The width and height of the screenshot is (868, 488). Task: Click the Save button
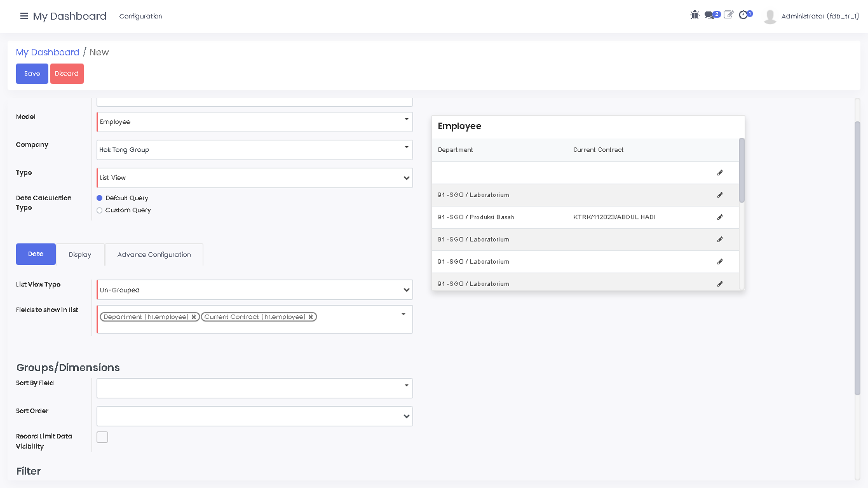click(32, 74)
